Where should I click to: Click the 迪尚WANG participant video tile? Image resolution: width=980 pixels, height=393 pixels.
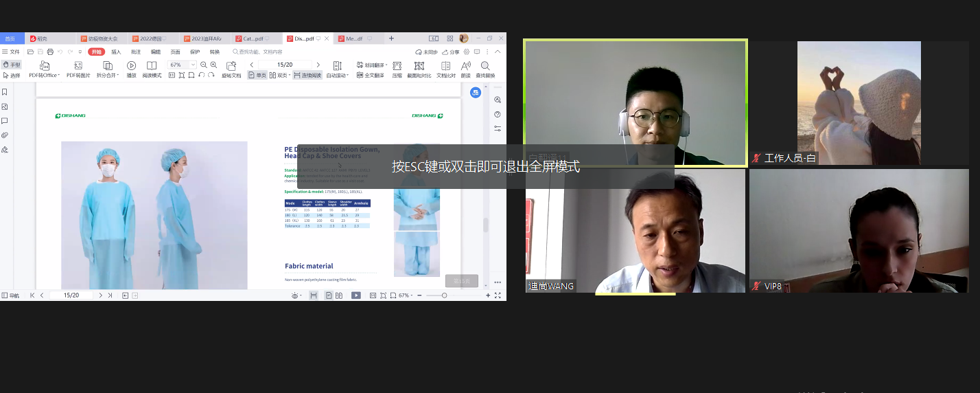(635, 232)
